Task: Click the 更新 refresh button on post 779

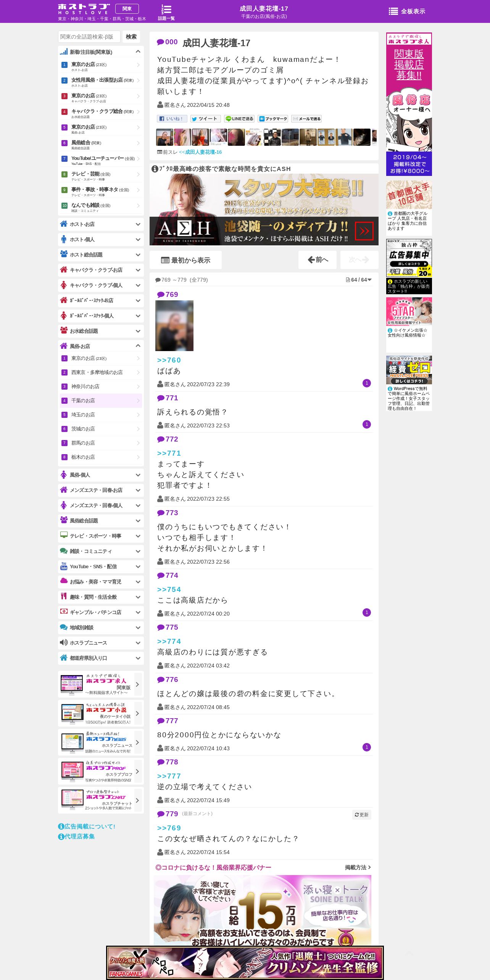Action: tap(362, 815)
